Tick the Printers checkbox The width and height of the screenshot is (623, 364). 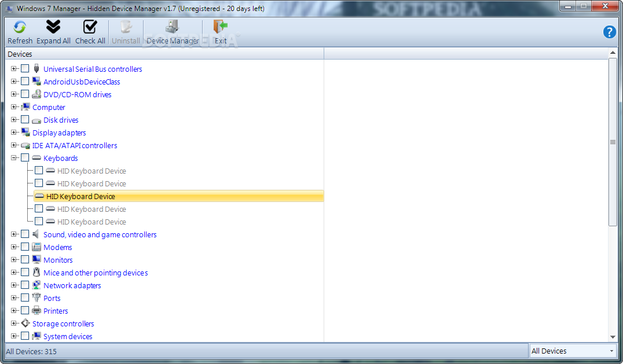click(x=25, y=310)
